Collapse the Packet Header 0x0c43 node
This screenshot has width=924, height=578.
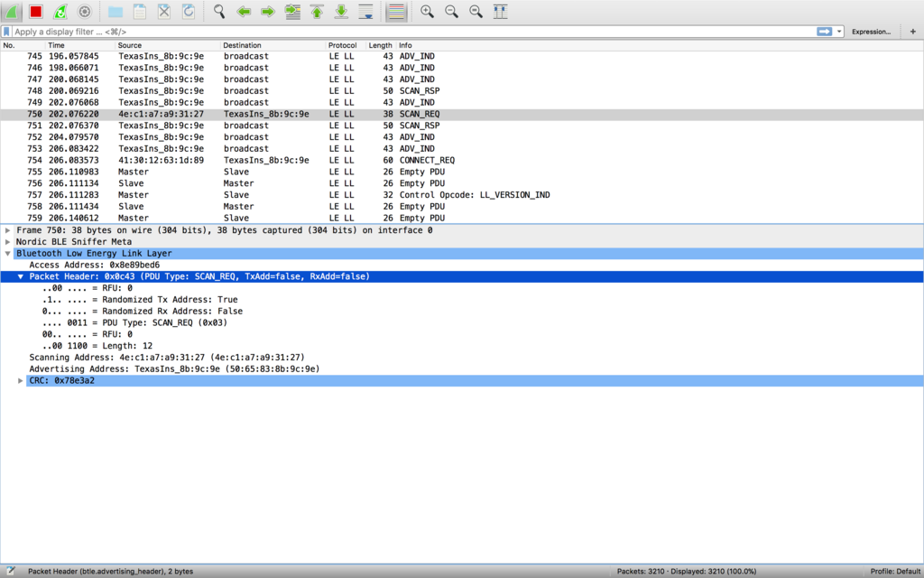(21, 276)
